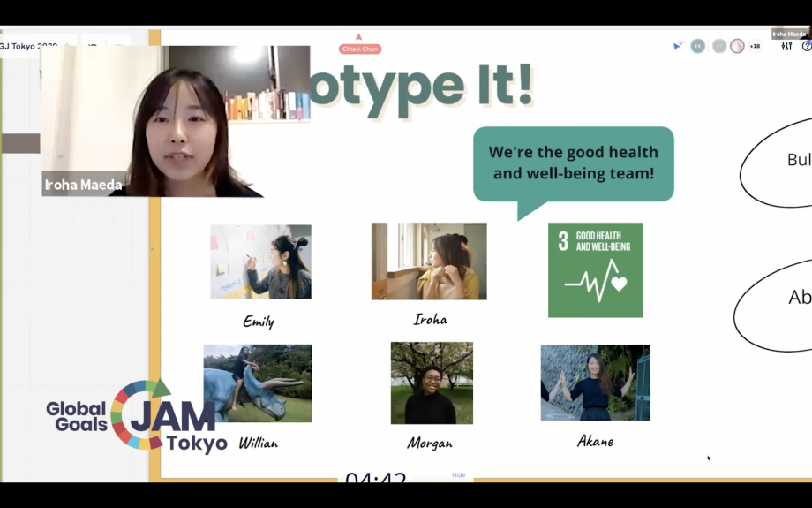This screenshot has height=508, width=812.
Task: Click the EK collaborator avatar
Action: 697,46
